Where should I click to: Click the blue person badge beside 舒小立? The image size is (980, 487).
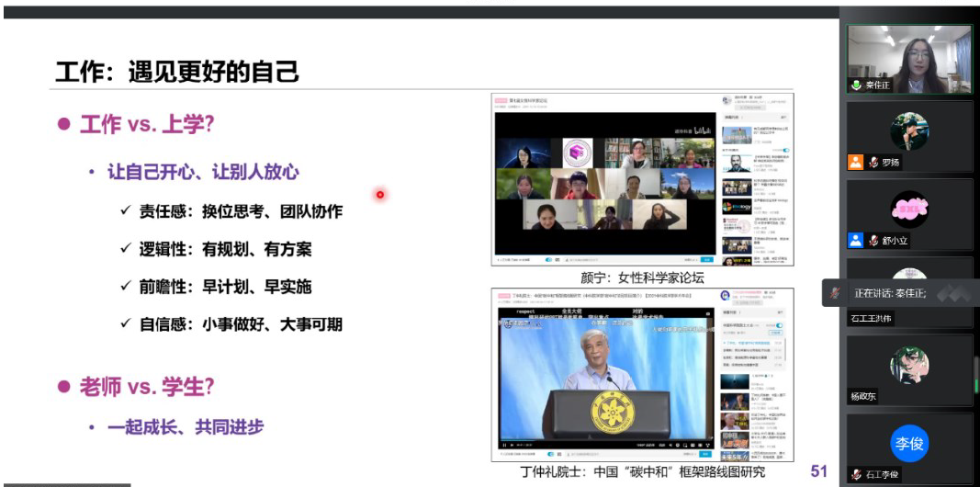[x=855, y=241]
